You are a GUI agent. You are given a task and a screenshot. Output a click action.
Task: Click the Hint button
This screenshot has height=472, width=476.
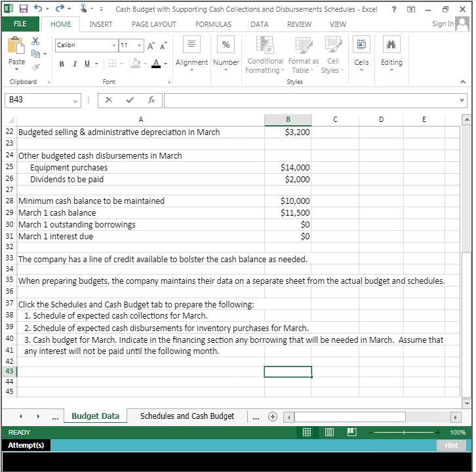451,445
